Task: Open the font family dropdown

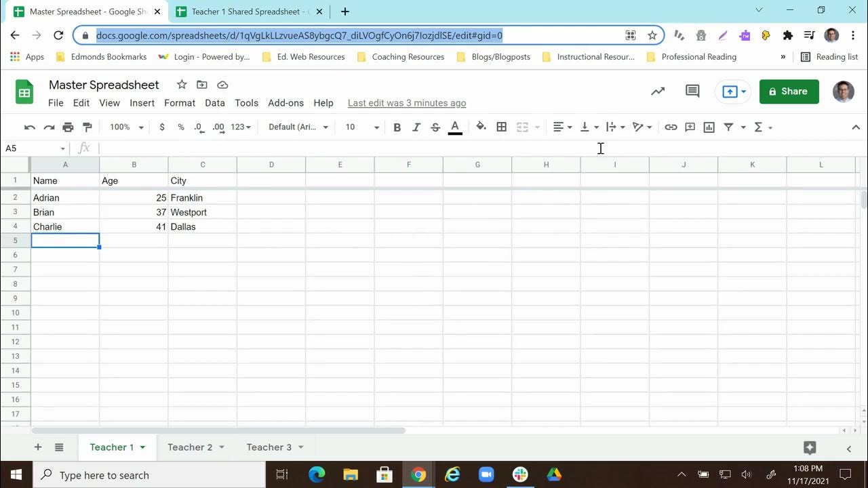Action: click(x=298, y=127)
